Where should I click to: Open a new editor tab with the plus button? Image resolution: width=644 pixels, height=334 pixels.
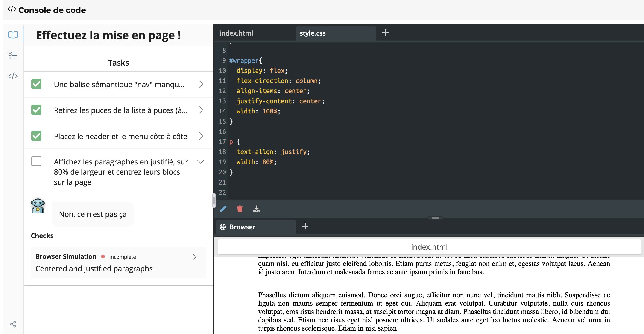(x=385, y=33)
